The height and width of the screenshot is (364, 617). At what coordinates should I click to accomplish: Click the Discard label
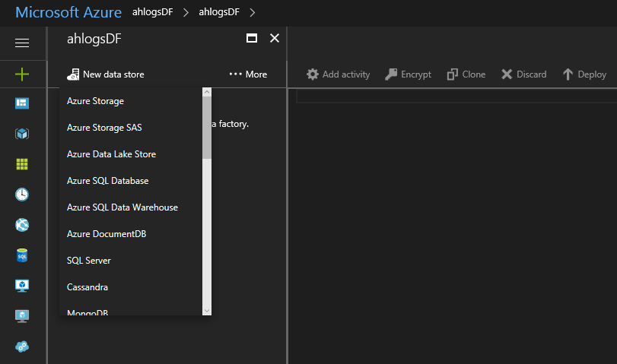[x=532, y=74]
